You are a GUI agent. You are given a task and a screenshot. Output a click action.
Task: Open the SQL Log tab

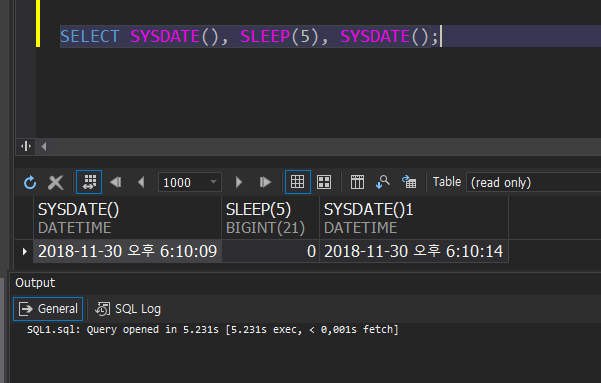point(128,309)
